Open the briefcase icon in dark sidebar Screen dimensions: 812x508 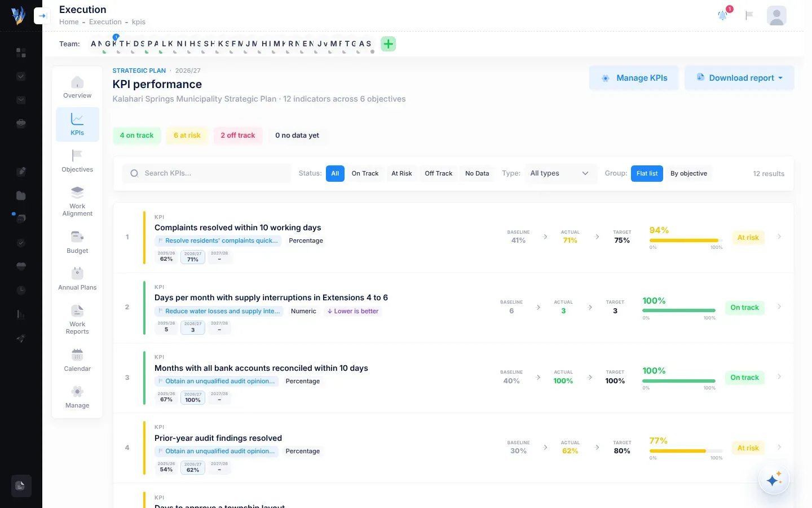point(21,124)
